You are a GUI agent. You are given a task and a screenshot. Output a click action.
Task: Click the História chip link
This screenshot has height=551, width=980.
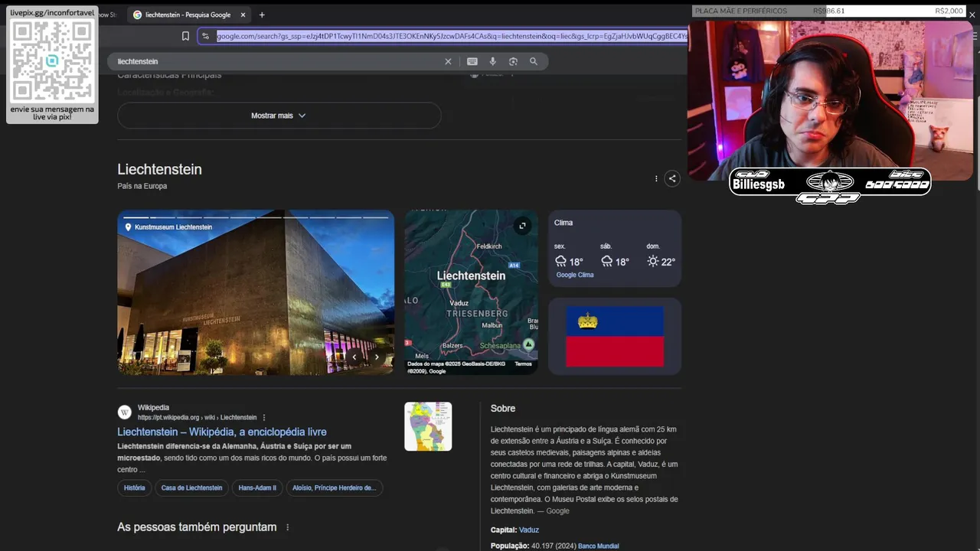pyautogui.click(x=134, y=487)
